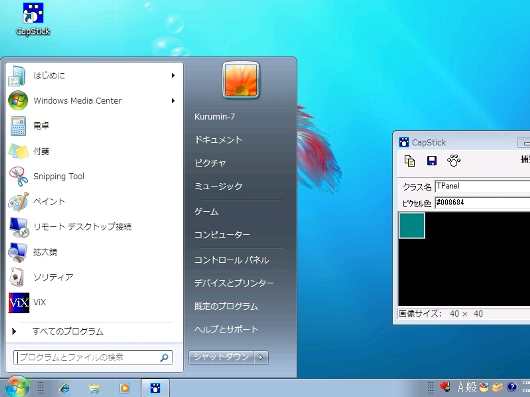The image size is (530, 397).
Task: Open 既定のプログラム settings
Action: (226, 306)
